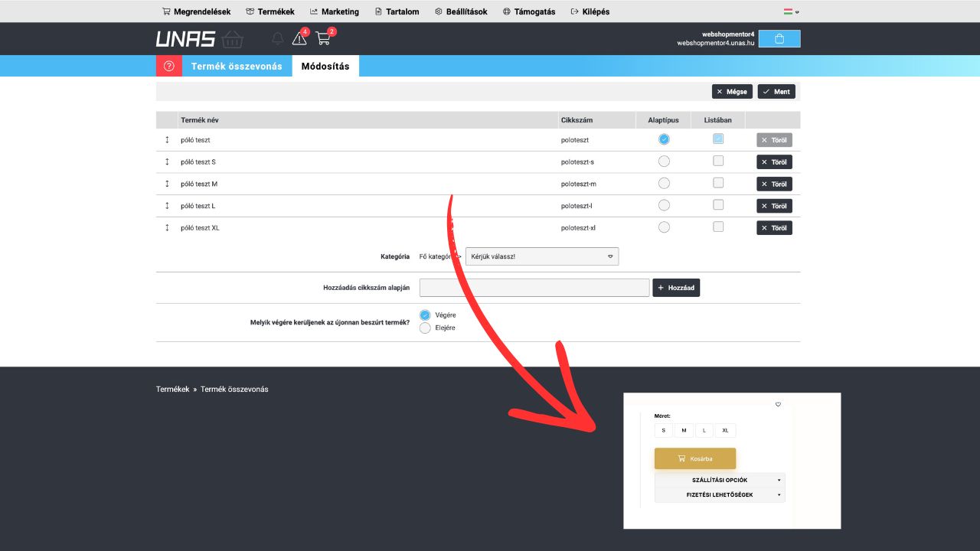Select póló teszt L as Alaptípus
The width and height of the screenshot is (980, 551).
click(664, 205)
